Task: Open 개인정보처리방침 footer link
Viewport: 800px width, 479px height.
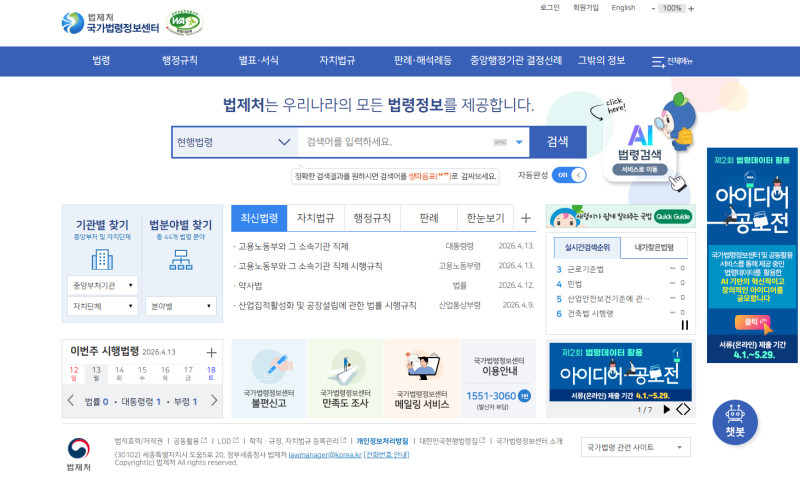Action: click(x=382, y=441)
